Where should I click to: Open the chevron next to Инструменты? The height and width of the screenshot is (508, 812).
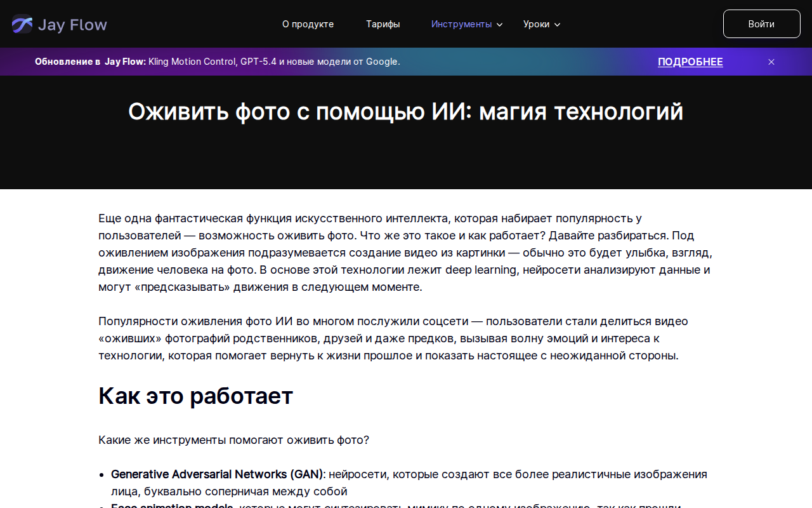[500, 24]
